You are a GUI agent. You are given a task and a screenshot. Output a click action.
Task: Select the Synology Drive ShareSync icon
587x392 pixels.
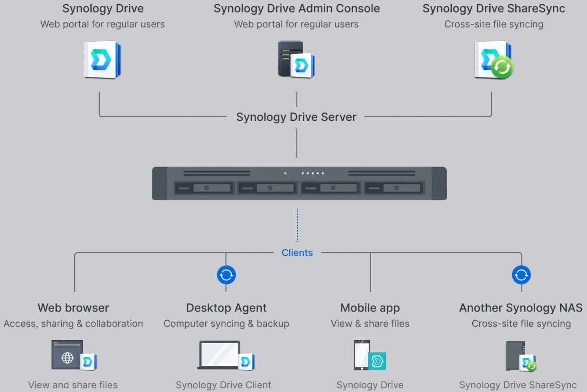pos(493,60)
